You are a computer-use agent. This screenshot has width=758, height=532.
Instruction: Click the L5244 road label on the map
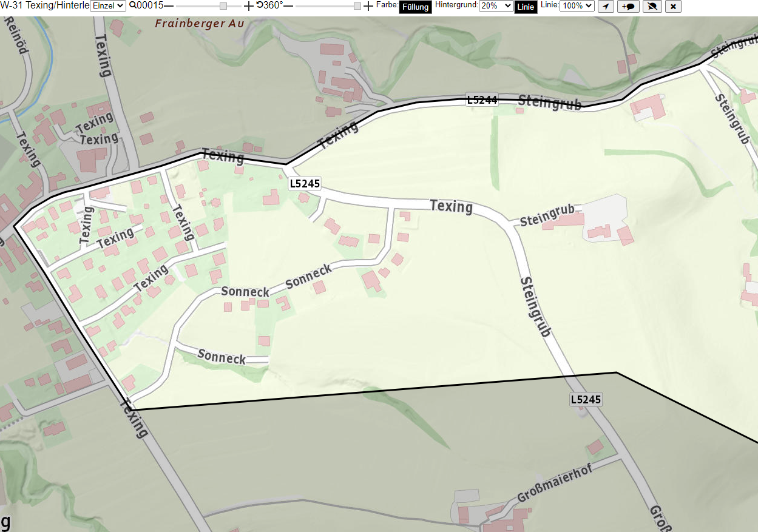tap(482, 100)
